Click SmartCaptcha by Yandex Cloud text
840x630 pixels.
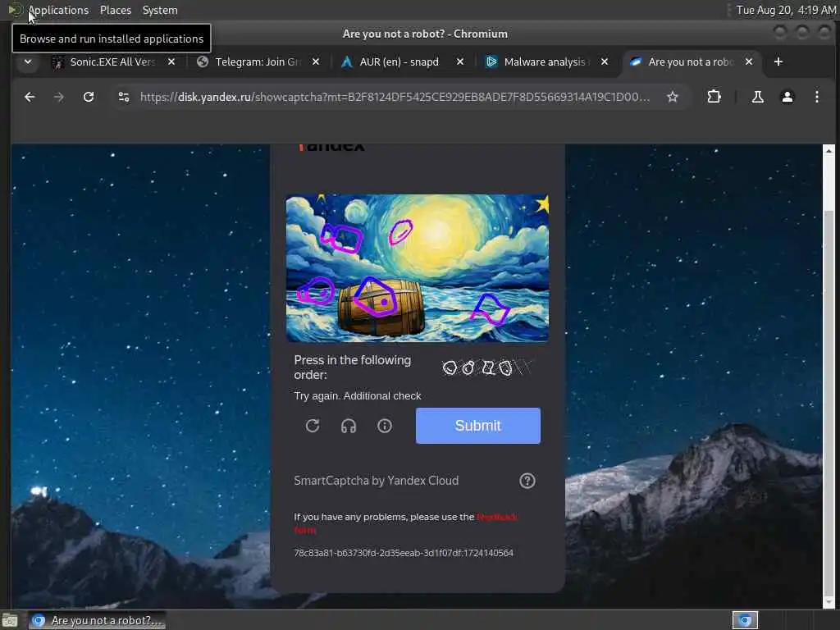point(376,481)
